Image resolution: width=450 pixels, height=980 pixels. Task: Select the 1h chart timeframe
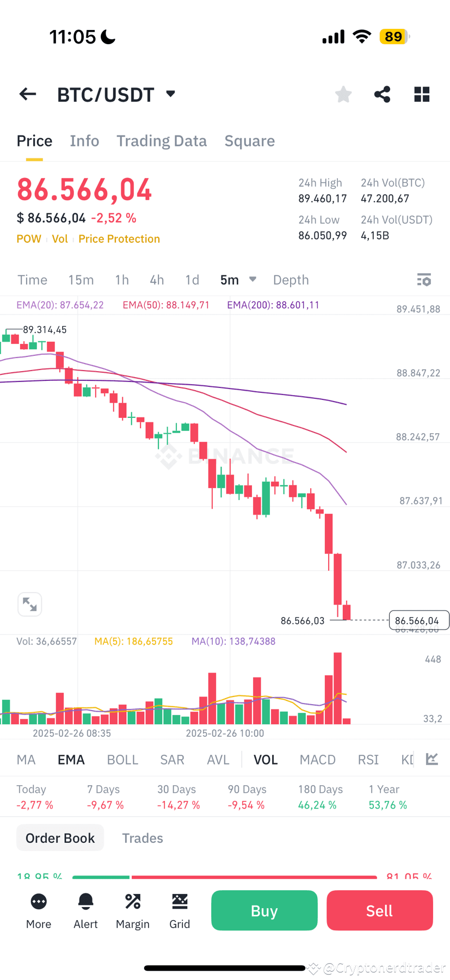pos(121,279)
